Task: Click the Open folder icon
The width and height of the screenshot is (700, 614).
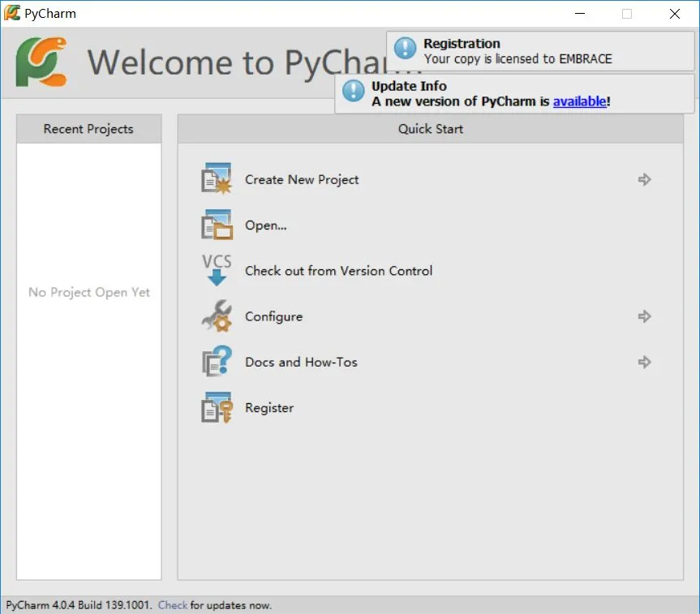Action: tap(217, 225)
